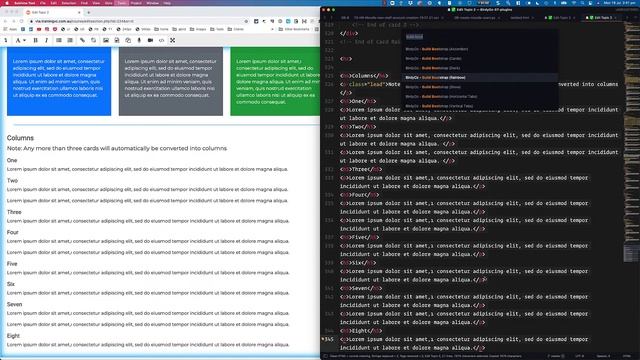
Task: Choose Build Bootstrap (Cards) in command palette
Action: point(480,58)
